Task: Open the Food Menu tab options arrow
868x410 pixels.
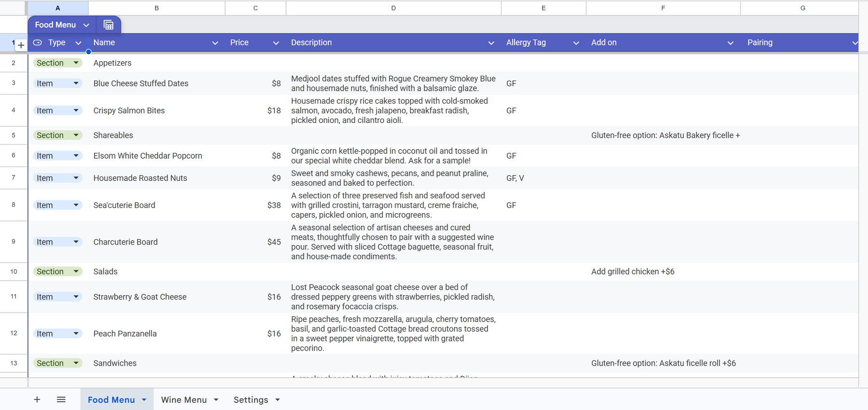Action: [144, 400]
